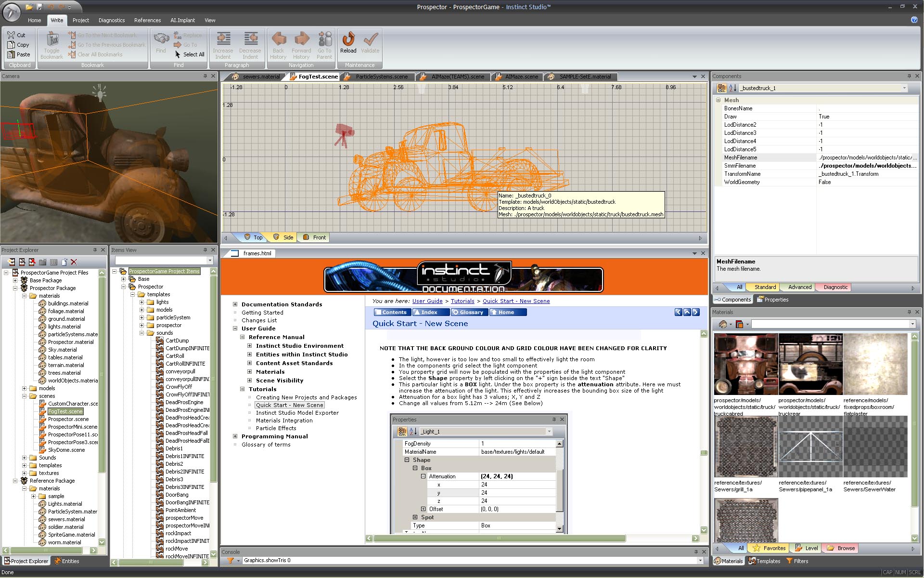
Task: Switch to Entities bottom tab
Action: pos(67,561)
